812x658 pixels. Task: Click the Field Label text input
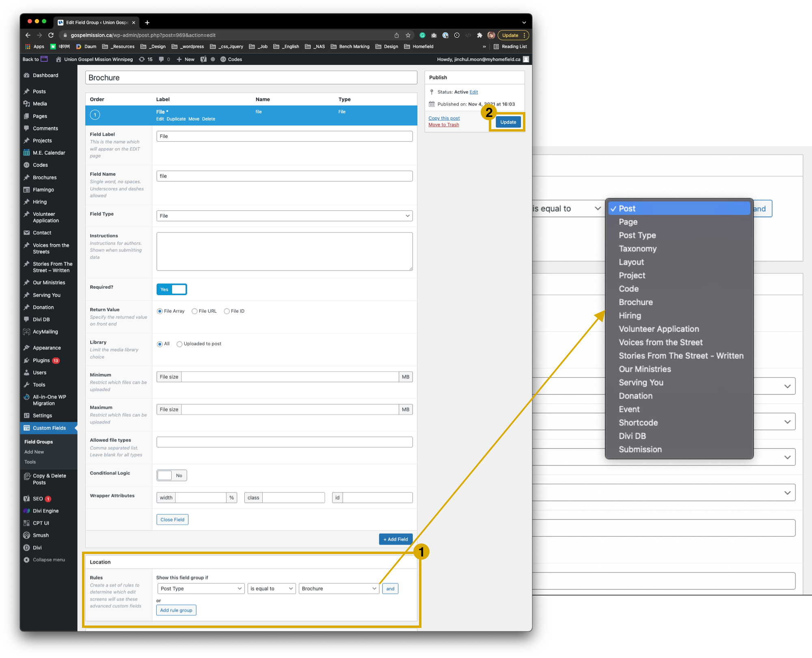pos(284,136)
